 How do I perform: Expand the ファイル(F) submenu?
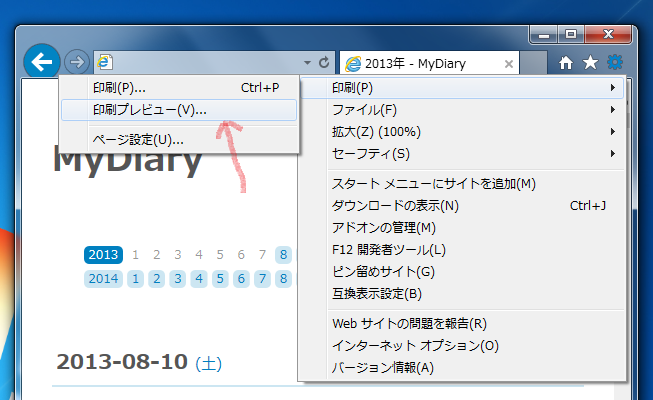[x=364, y=110]
